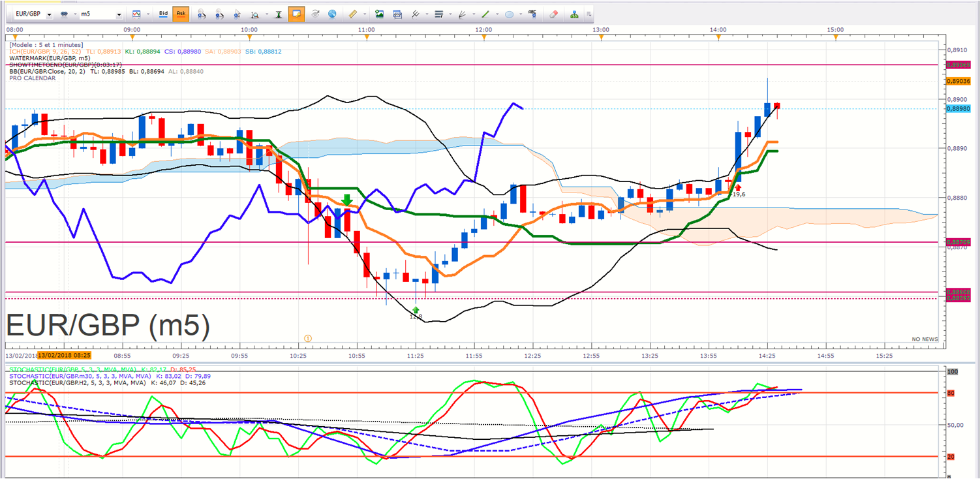Viewport: 980px width, 479px height.
Task: Click the green vertical auto-fit icon
Action: coord(279,14)
